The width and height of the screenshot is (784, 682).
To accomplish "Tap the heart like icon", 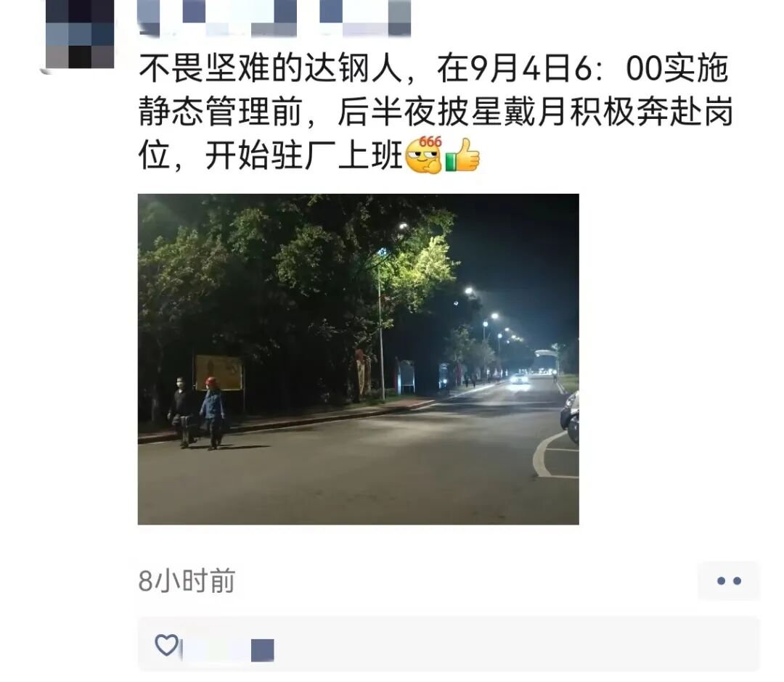I will (166, 644).
